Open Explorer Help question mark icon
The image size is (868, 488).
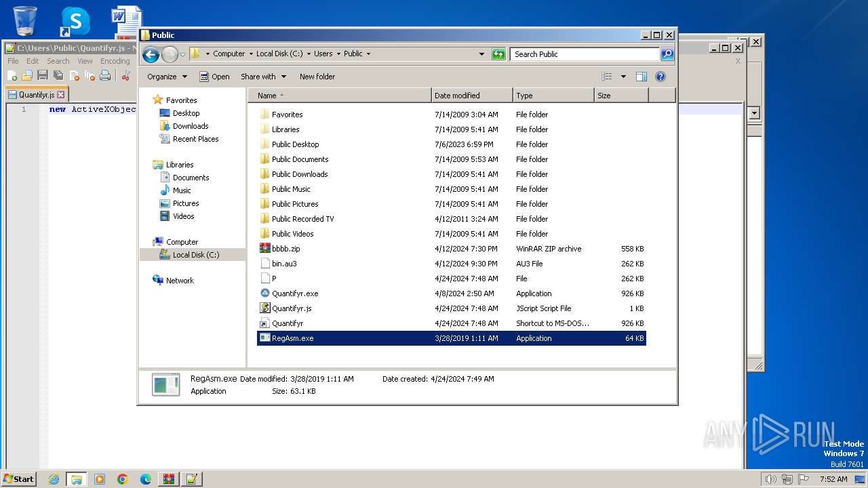click(x=660, y=77)
